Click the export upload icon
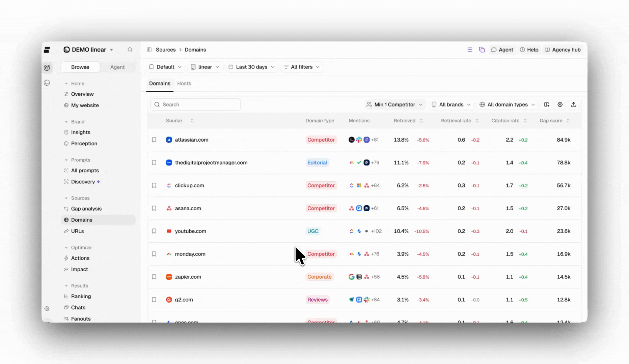The image size is (629, 364). [574, 104]
